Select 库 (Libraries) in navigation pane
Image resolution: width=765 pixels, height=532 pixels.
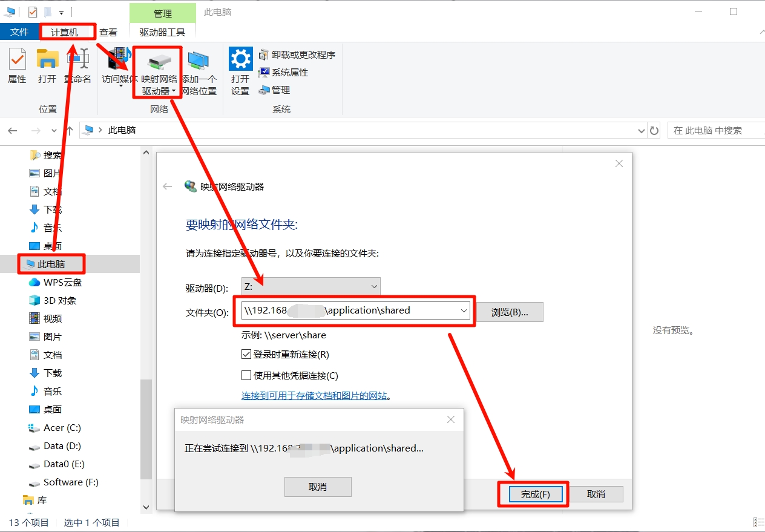[x=35, y=500]
